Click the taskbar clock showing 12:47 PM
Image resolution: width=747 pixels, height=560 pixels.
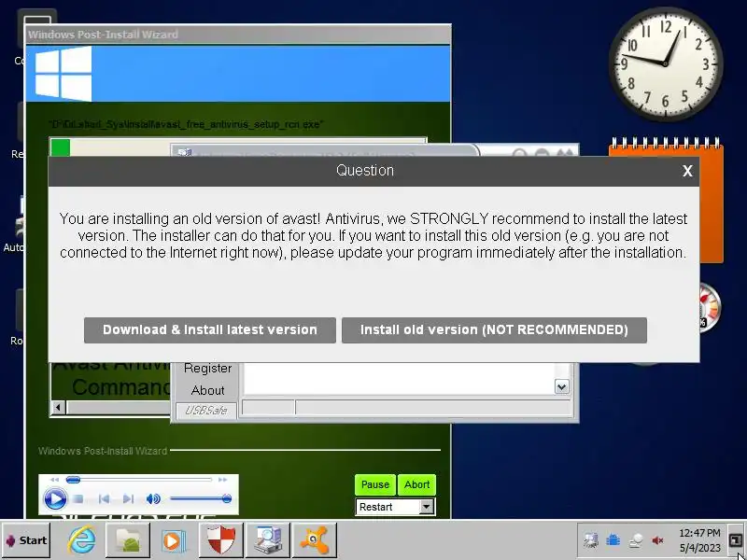click(x=699, y=540)
